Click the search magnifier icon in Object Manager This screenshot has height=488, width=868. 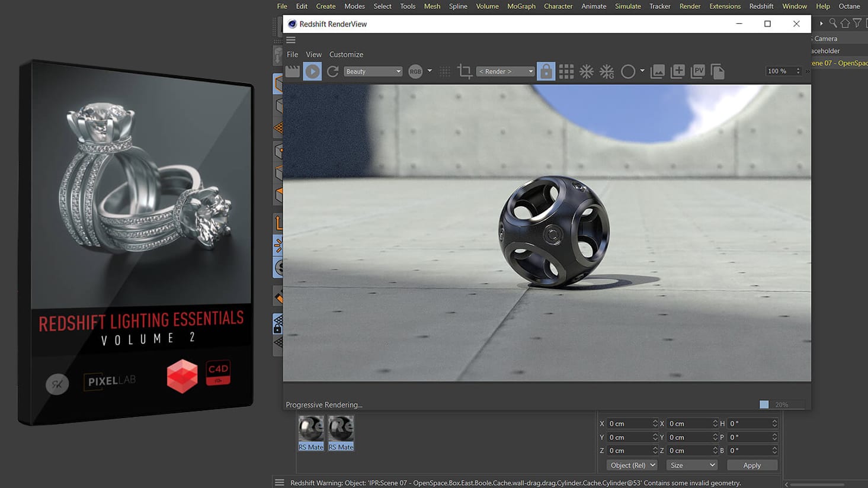pos(833,23)
